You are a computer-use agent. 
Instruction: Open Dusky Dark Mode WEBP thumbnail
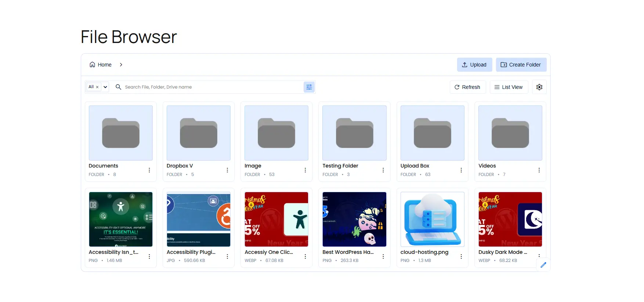[510, 219]
